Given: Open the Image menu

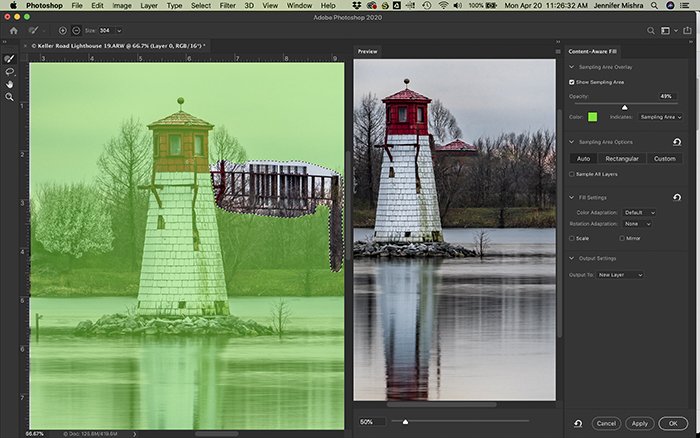Looking at the screenshot, I should click(122, 5).
